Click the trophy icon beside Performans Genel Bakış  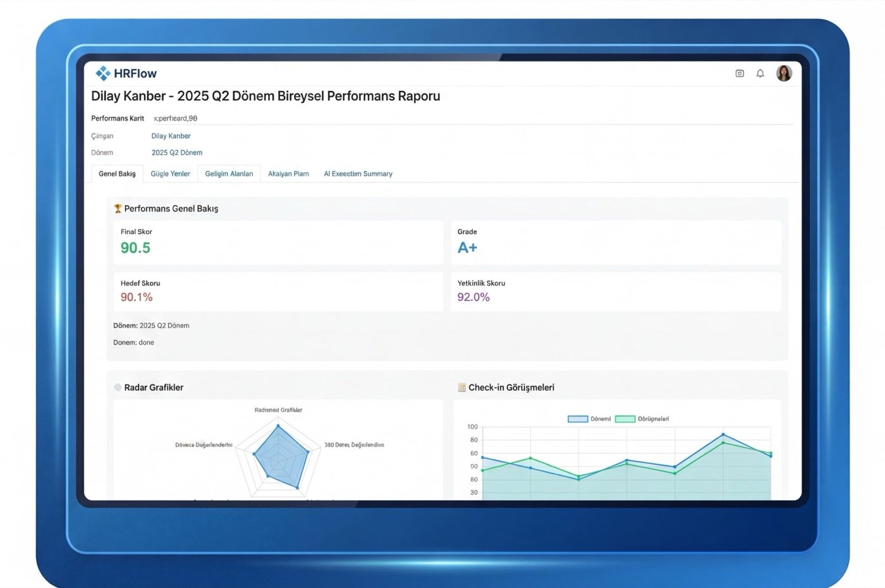point(118,209)
